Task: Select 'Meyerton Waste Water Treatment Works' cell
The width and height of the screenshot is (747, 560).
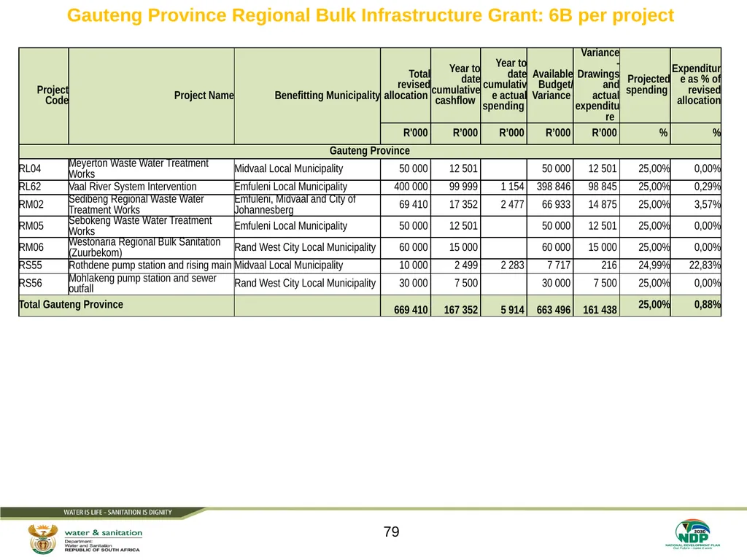Action: click(151, 169)
